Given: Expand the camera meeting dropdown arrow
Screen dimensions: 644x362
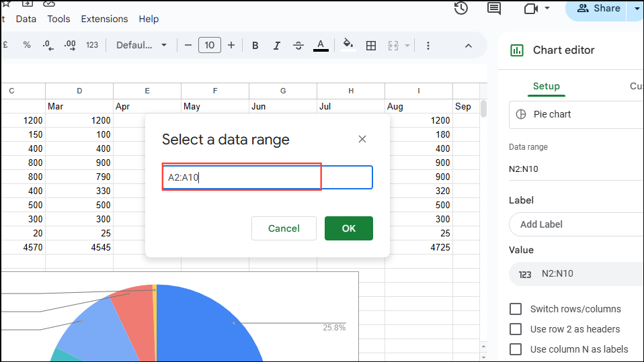Looking at the screenshot, I should point(547,8).
